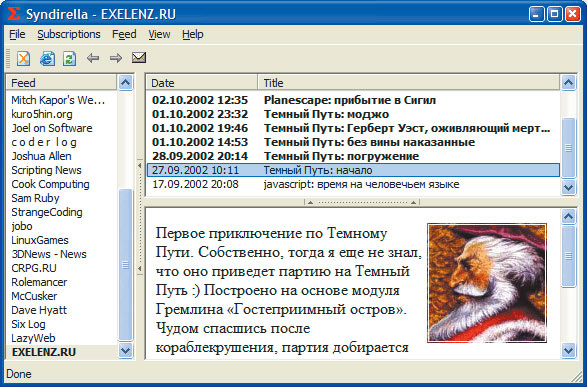The height and width of the screenshot is (387, 587).
Task: Open item Темный Путь: моджо
Action: [x=326, y=114]
